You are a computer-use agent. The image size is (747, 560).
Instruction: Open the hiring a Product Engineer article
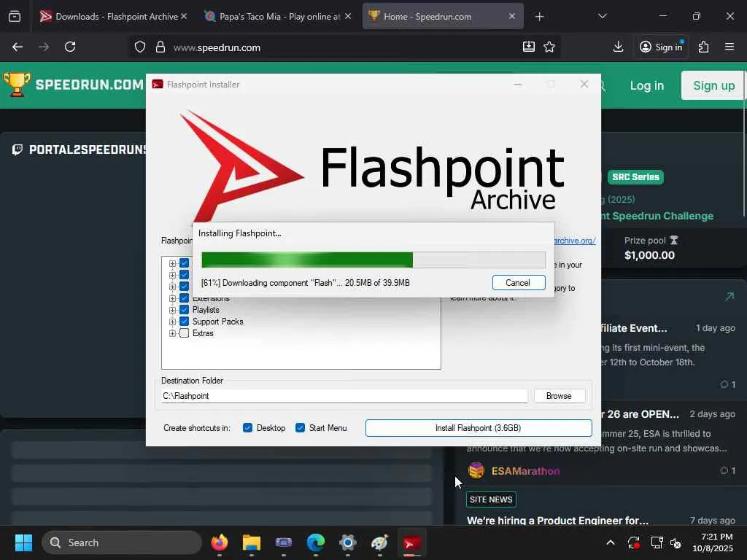[x=557, y=520]
